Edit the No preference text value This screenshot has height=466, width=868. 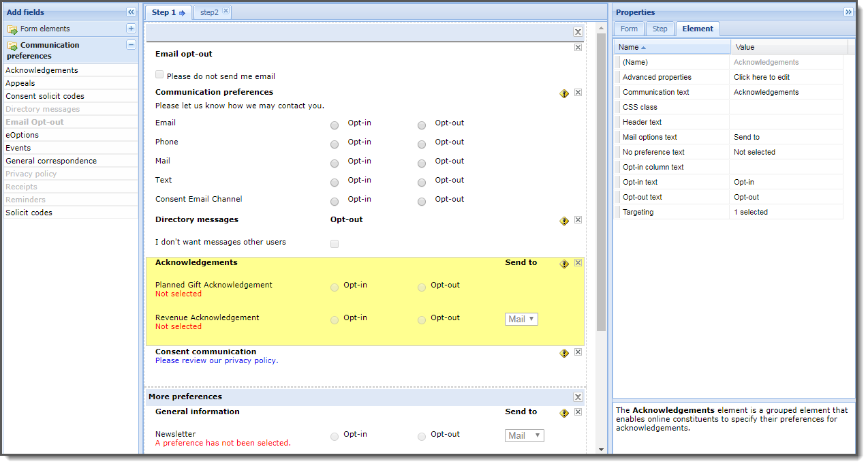[786, 152]
